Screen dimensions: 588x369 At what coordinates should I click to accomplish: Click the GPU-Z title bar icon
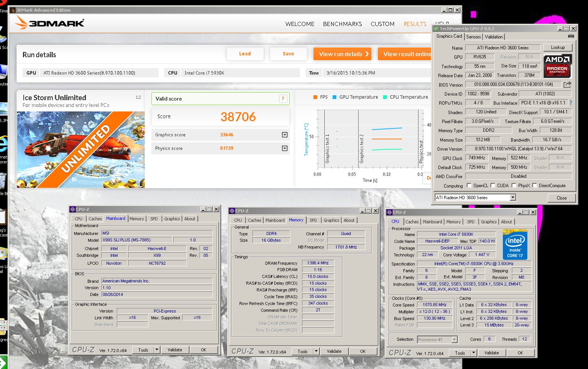pos(436,29)
